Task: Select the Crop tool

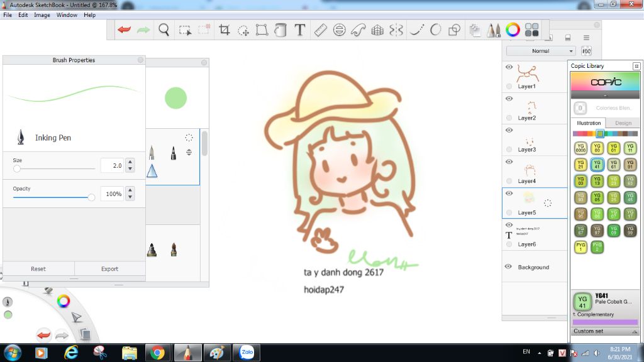Action: [x=224, y=30]
